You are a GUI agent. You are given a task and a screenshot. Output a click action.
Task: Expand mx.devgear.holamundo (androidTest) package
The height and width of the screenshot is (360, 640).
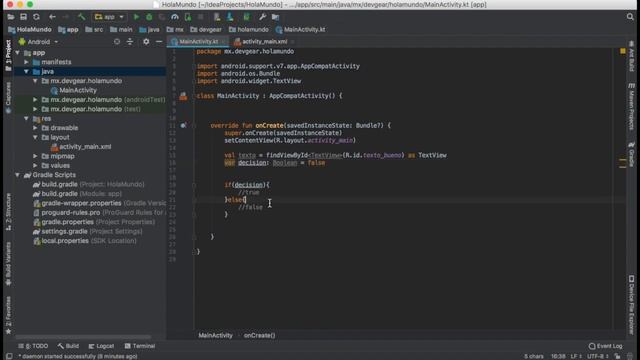tap(36, 100)
